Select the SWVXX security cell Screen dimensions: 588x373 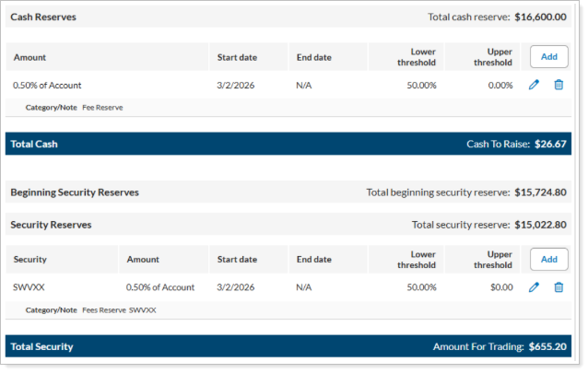29,287
